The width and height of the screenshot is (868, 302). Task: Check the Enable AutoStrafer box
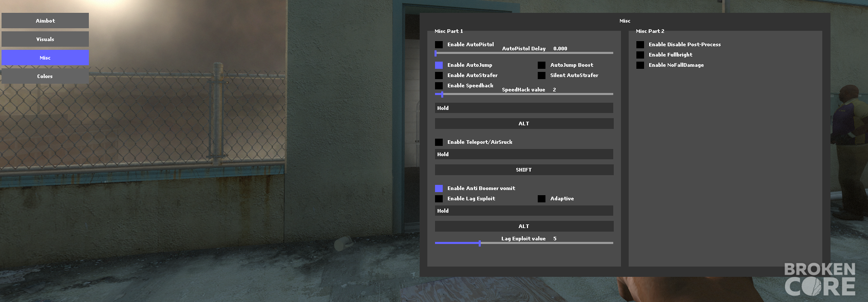click(x=439, y=75)
